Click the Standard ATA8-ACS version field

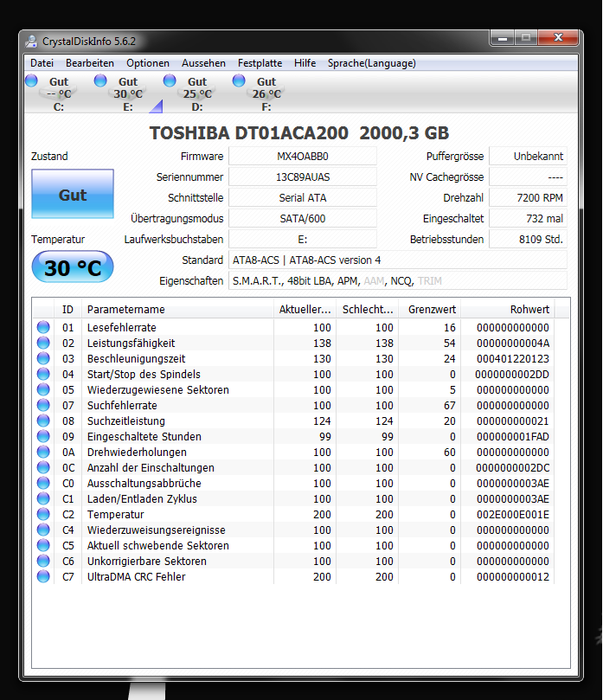(398, 260)
